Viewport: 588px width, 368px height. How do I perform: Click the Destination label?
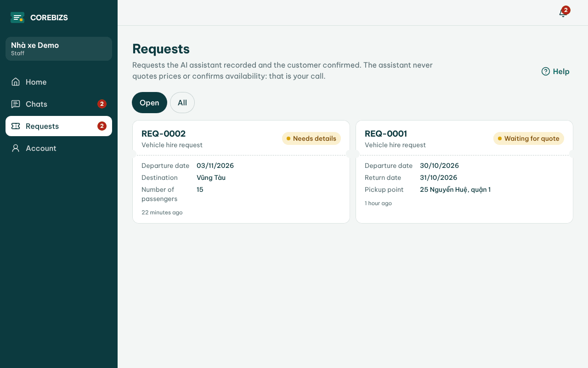[x=159, y=178]
